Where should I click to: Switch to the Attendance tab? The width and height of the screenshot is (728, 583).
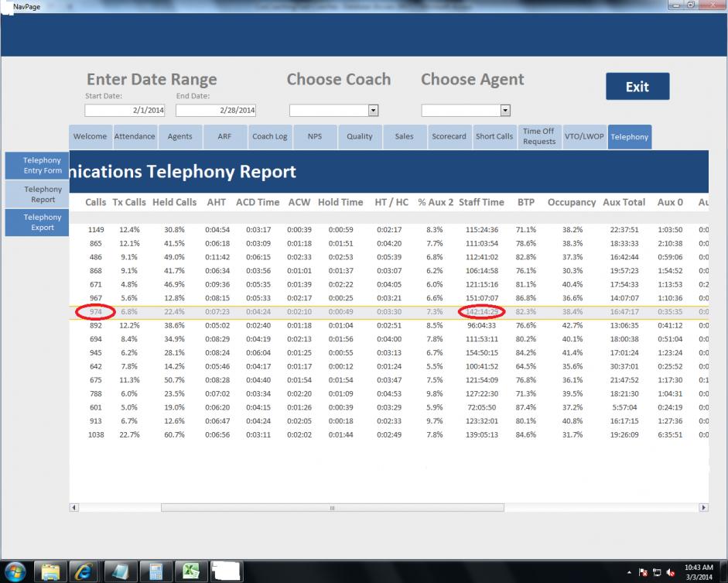tap(135, 136)
